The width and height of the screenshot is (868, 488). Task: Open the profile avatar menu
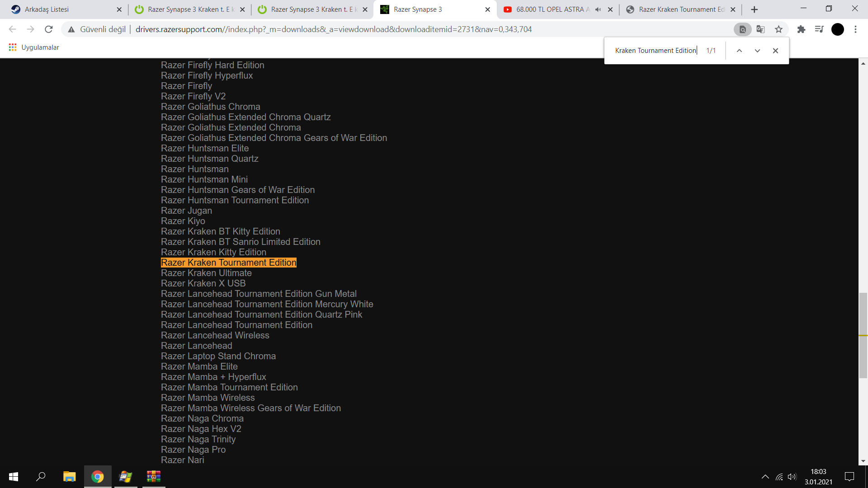click(x=837, y=29)
